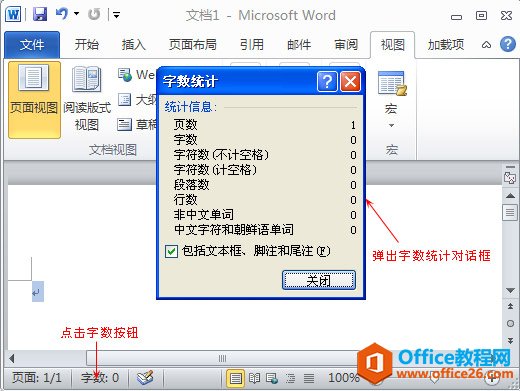Select the Web layout view icon
This screenshot has height=391, width=520.
point(125,75)
